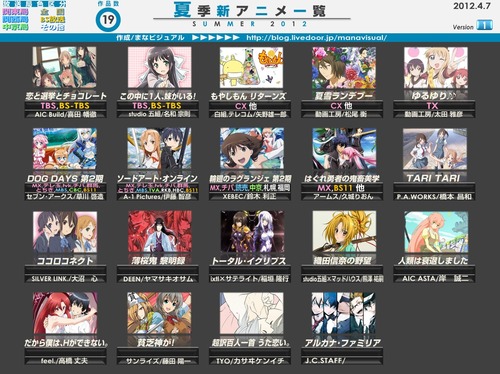Select the BS放送 legend label
This screenshot has width=500, height=374.
53,20
